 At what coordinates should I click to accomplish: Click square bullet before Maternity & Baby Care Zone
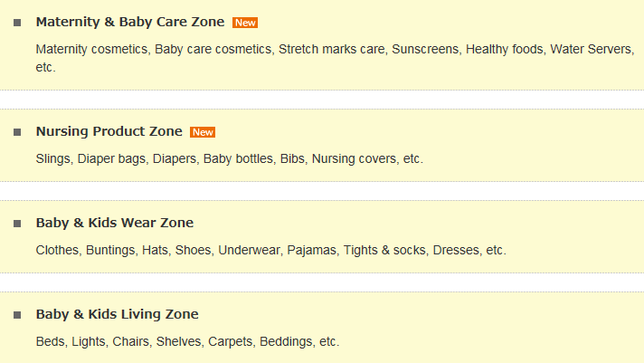pyautogui.click(x=17, y=23)
